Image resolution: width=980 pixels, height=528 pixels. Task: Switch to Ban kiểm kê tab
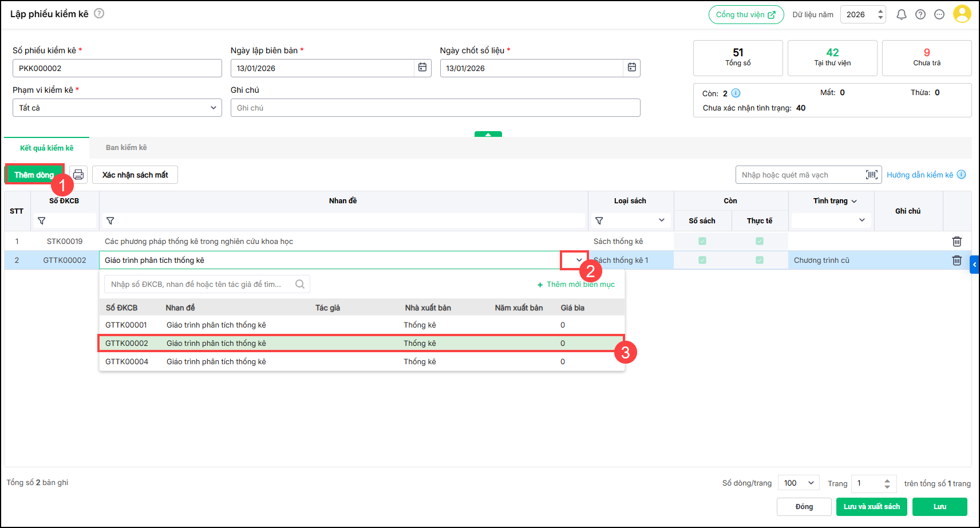(x=126, y=148)
